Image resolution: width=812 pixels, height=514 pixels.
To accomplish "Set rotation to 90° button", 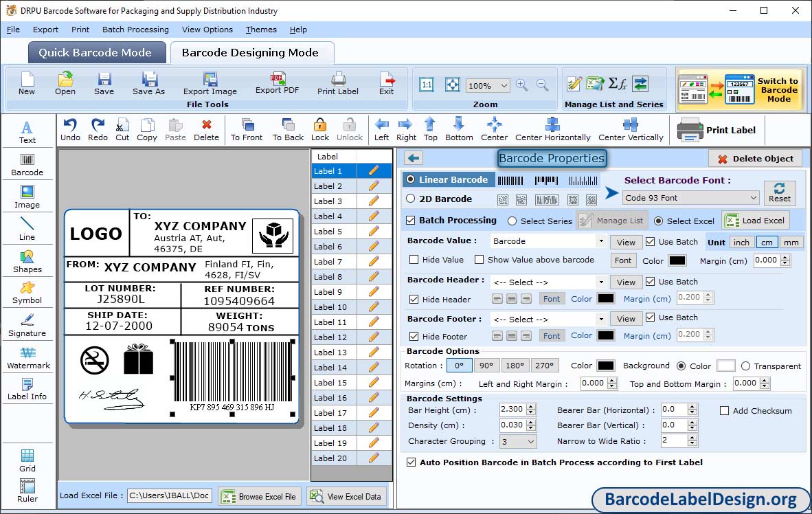I will point(486,366).
